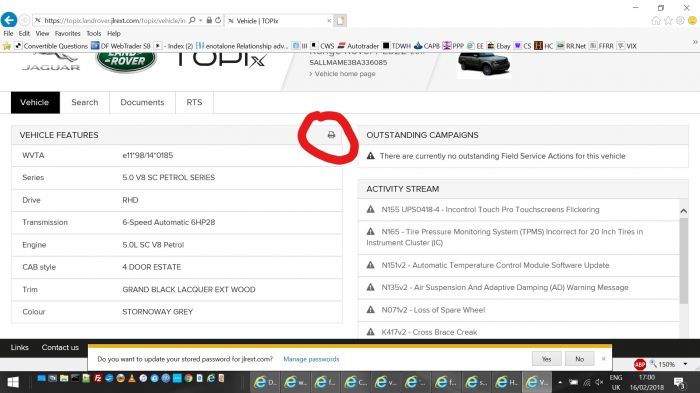Open the browser Favorites star icon
The image size is (700, 393).
[x=668, y=21]
